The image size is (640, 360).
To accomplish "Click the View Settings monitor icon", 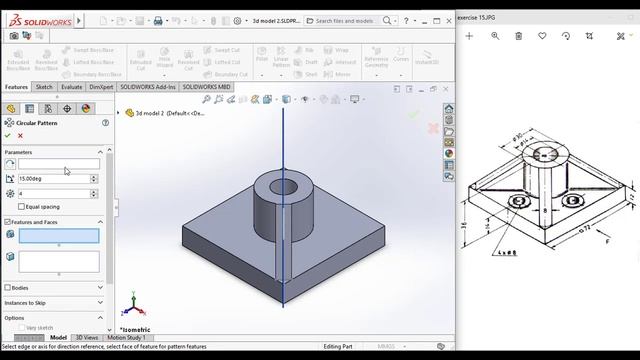I will 355,99.
